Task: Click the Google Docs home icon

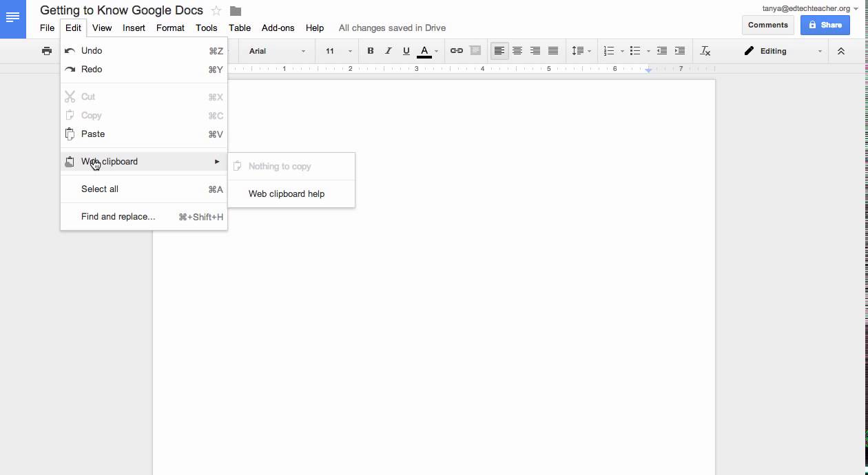Action: pyautogui.click(x=12, y=19)
